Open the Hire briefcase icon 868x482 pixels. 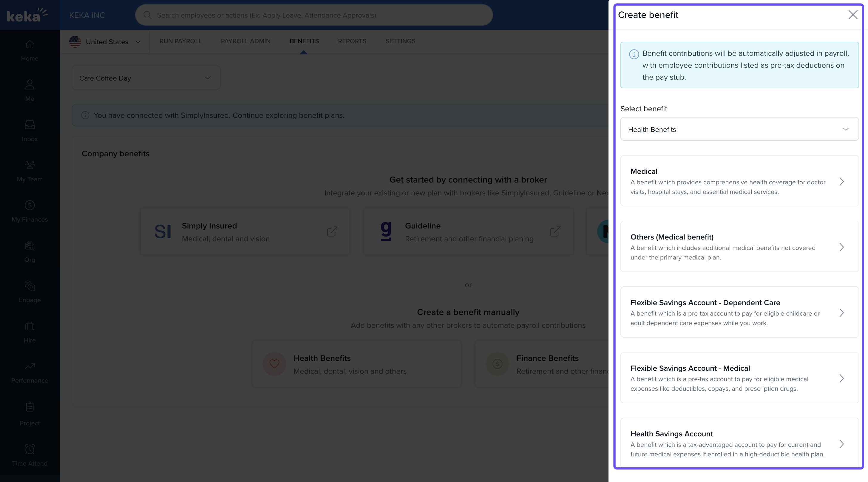coord(30,326)
